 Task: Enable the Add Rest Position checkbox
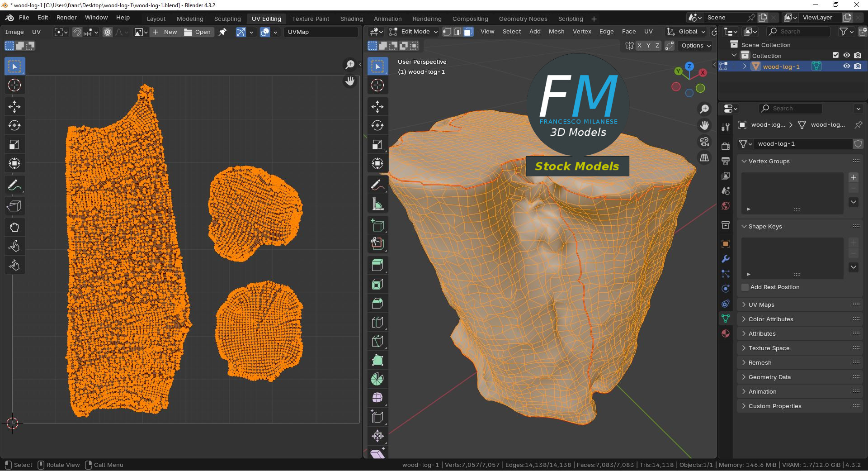click(745, 287)
